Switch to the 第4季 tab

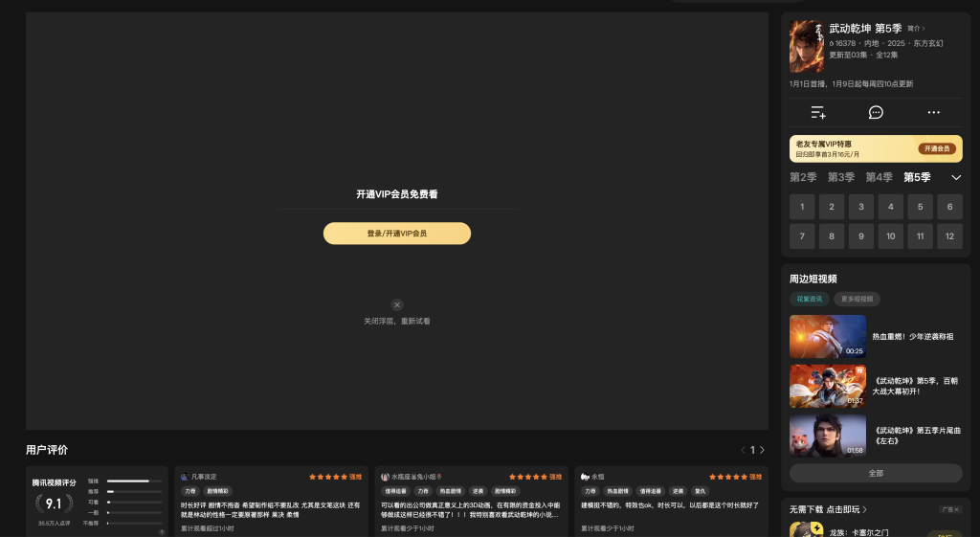tap(879, 177)
